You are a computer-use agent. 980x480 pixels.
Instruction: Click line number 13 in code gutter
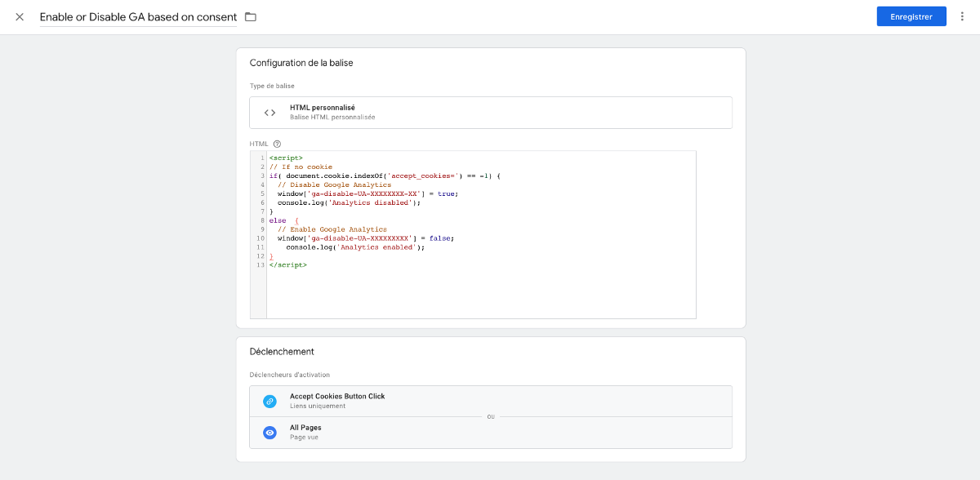click(260, 265)
